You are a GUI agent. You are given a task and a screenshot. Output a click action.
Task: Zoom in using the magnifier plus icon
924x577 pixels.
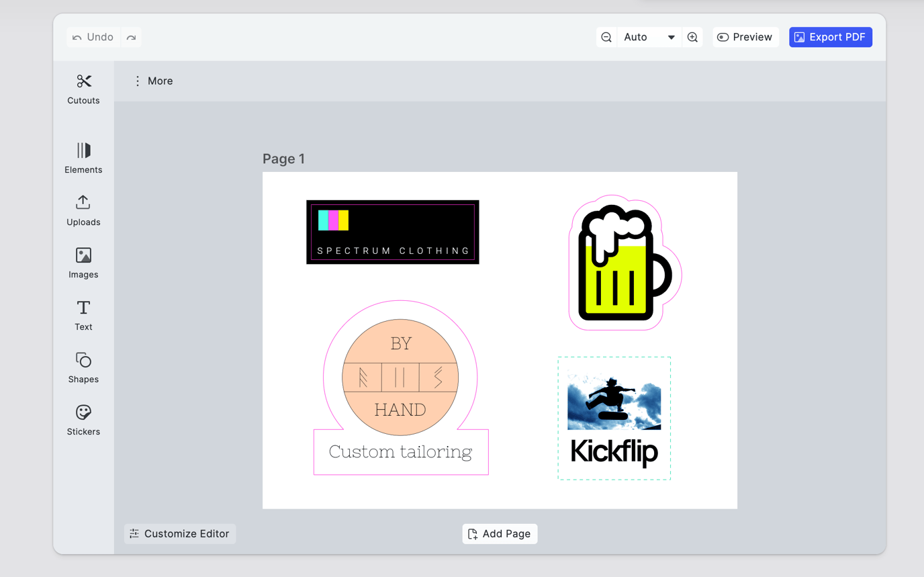click(692, 37)
